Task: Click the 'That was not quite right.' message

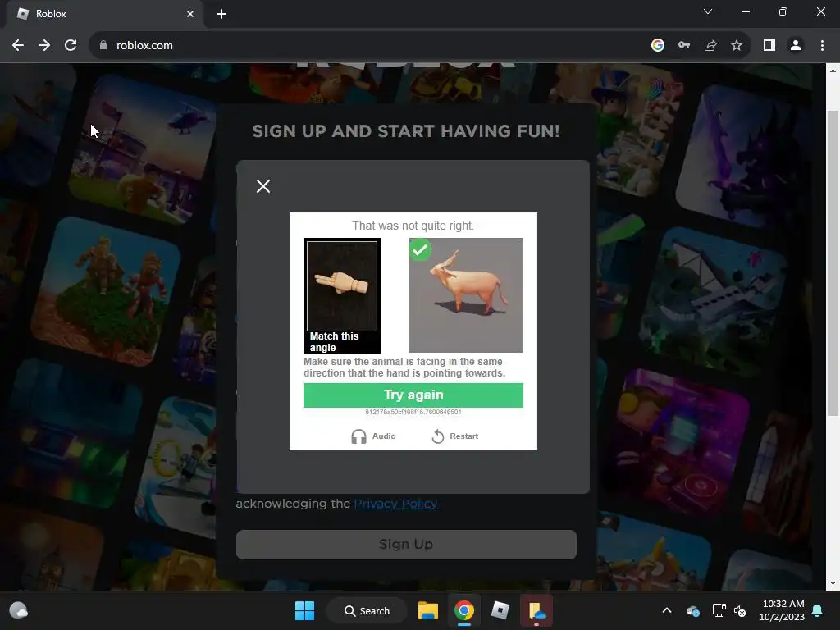Action: (413, 226)
